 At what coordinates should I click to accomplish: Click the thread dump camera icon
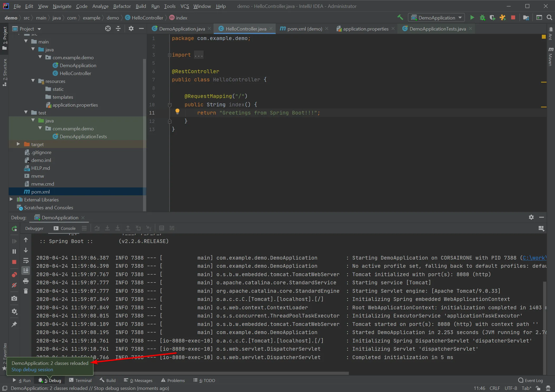tap(14, 298)
